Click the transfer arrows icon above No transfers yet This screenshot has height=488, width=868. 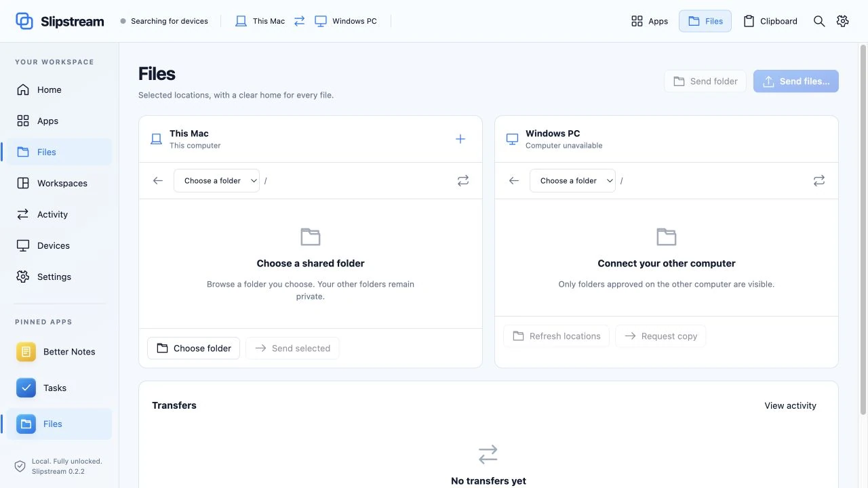(488, 454)
